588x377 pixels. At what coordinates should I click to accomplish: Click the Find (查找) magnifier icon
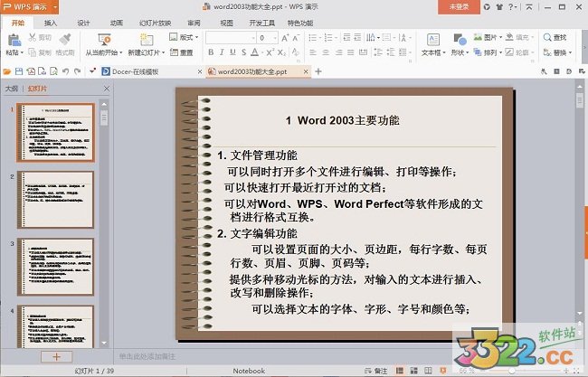click(x=547, y=37)
